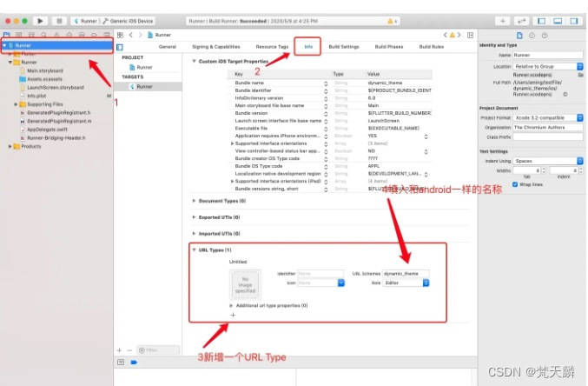Open the Indent Using Spaces dropdown

(x=548, y=161)
